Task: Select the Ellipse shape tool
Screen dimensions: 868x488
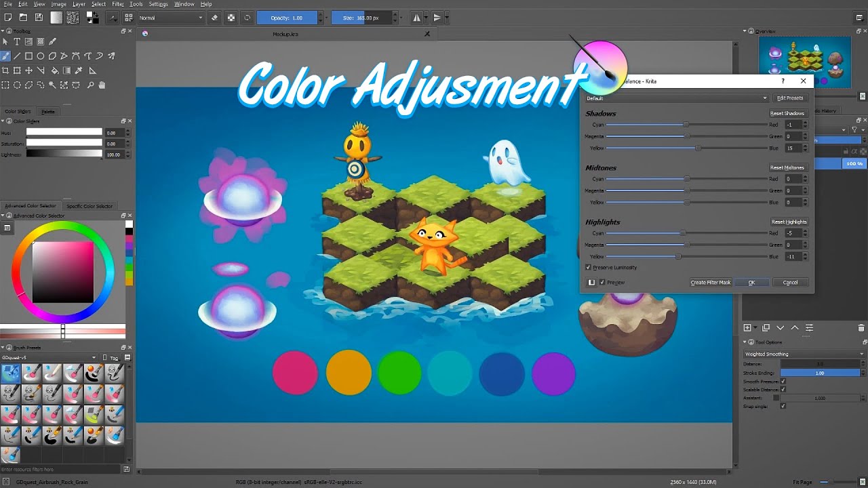Action: point(40,56)
